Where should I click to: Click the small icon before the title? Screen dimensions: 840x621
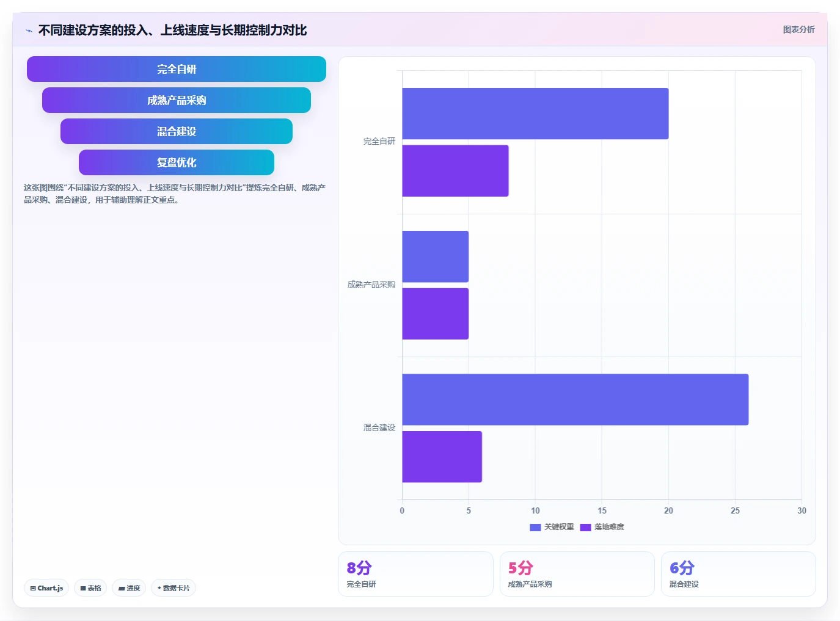point(29,31)
